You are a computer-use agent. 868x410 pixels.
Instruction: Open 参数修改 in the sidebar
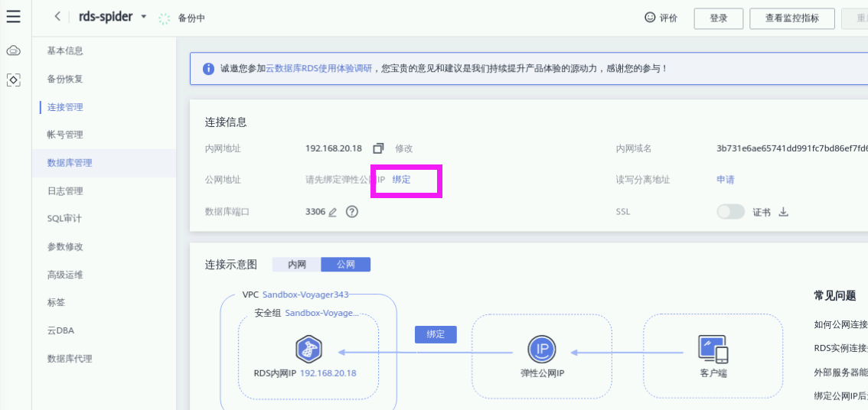65,247
